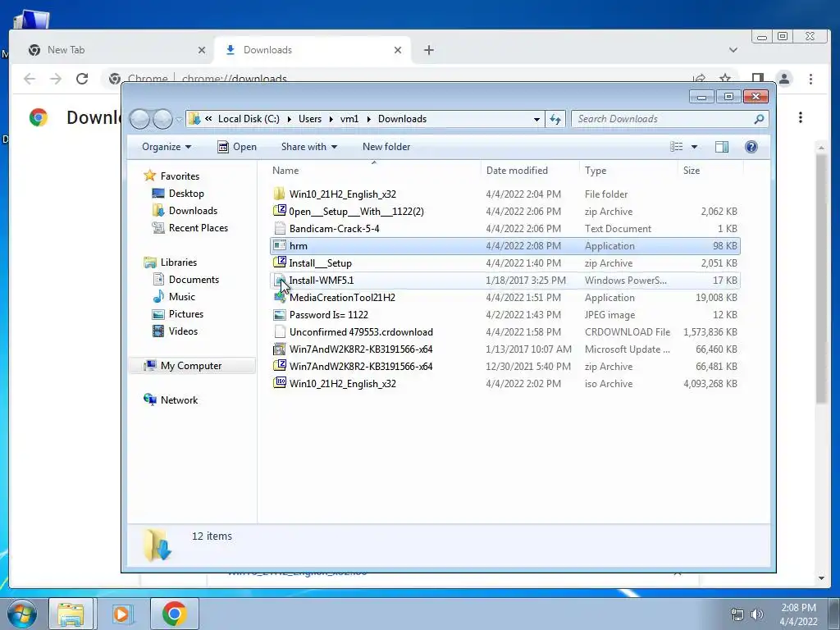Expand breadcrumb arrow after Local Disk (C:)
The image size is (840, 630).
tap(289, 119)
